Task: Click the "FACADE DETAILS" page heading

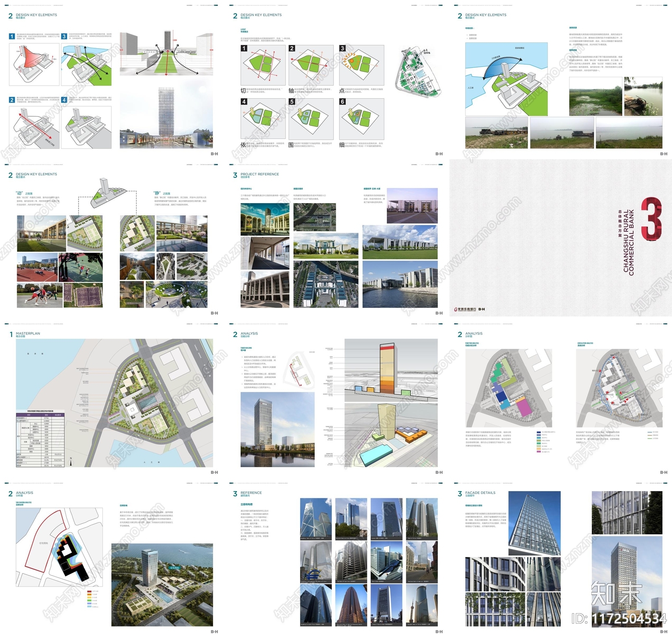Action: point(480,493)
